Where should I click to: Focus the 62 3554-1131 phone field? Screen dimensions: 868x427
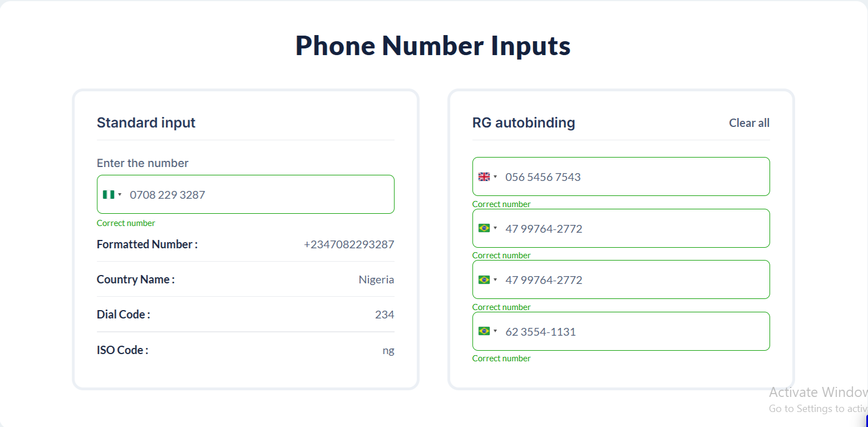coord(629,332)
